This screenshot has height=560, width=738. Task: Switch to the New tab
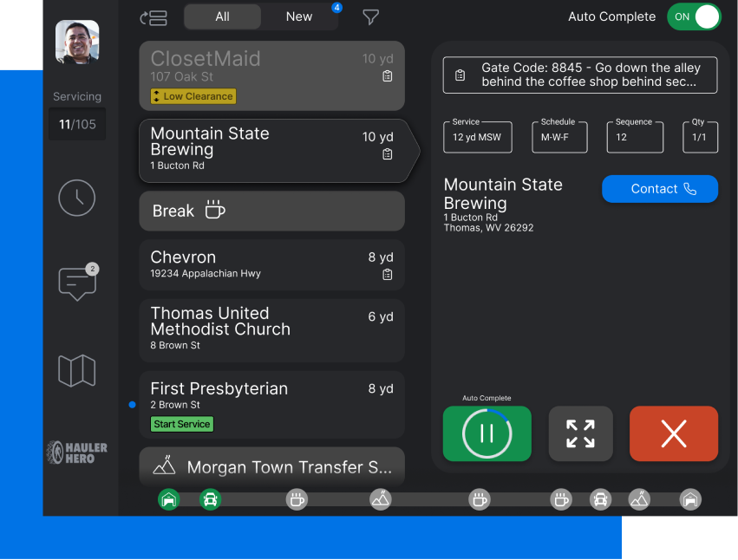pyautogui.click(x=299, y=17)
